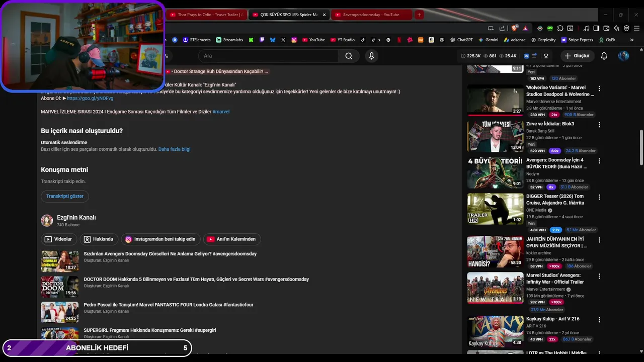Click SUPERGIRL Fragmanı Hakkında Konuşmamız Gerek title
Screen dimensions: 644x362
pyautogui.click(x=150, y=330)
